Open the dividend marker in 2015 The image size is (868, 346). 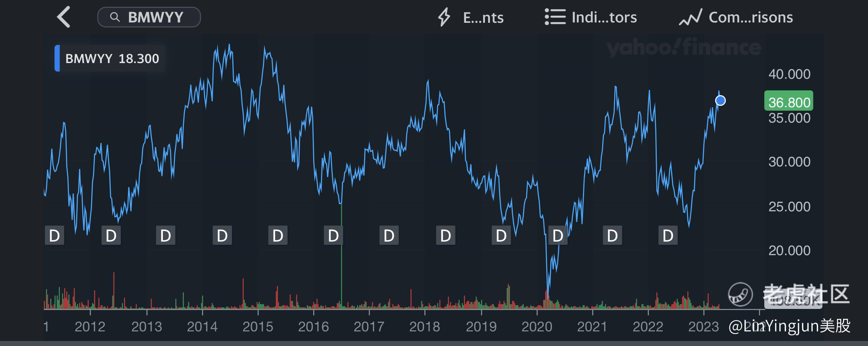tap(278, 236)
